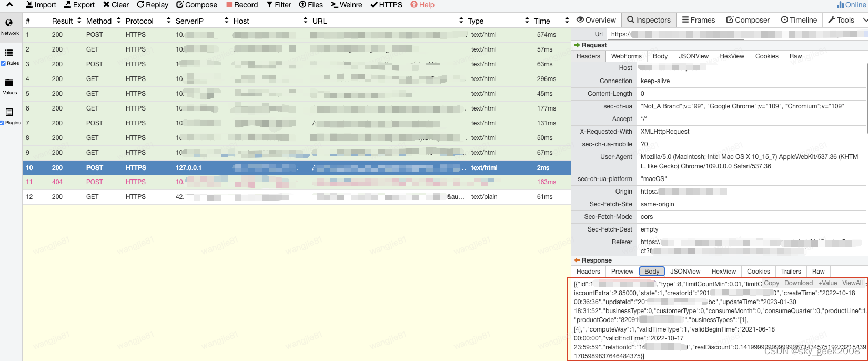Image resolution: width=868 pixels, height=361 pixels.
Task: Switch to the Tools tab
Action: [x=841, y=20]
